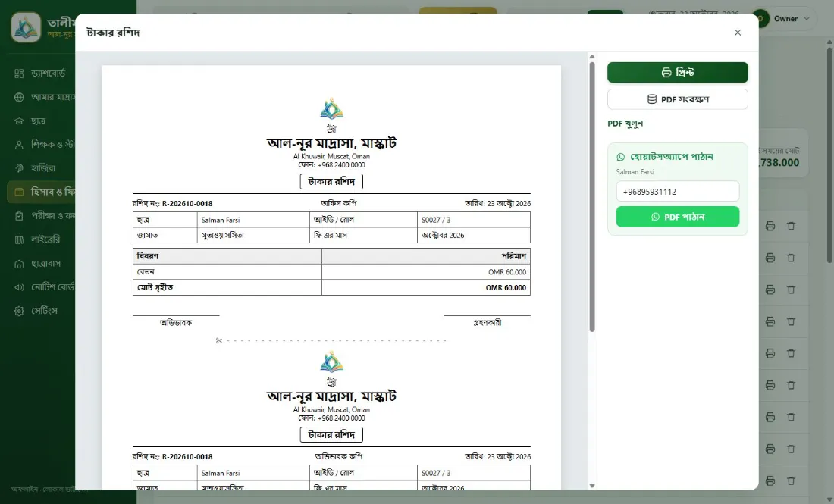Click the third row delete icon in background list
The image size is (834, 504).
pyautogui.click(x=791, y=290)
